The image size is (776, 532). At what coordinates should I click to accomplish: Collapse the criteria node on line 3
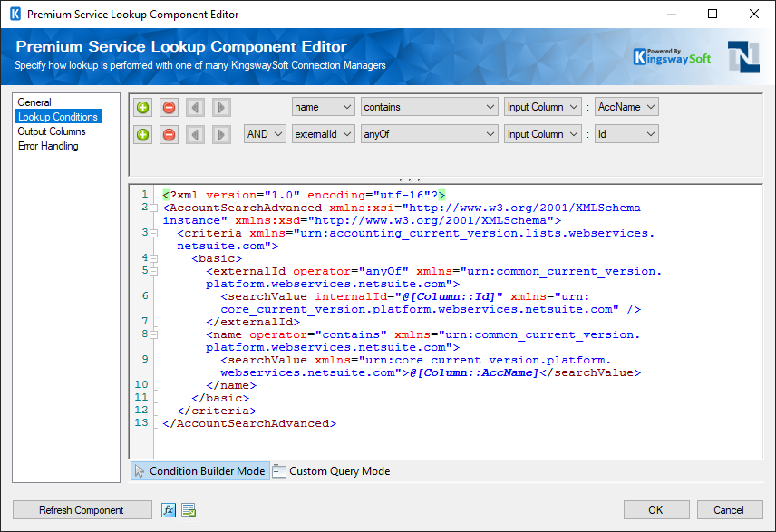coord(154,233)
